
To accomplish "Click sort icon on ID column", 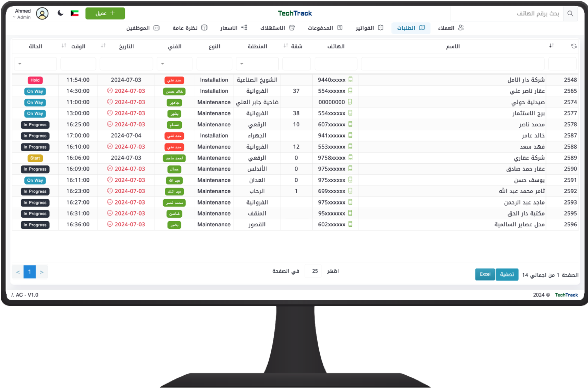I will 551,46.
